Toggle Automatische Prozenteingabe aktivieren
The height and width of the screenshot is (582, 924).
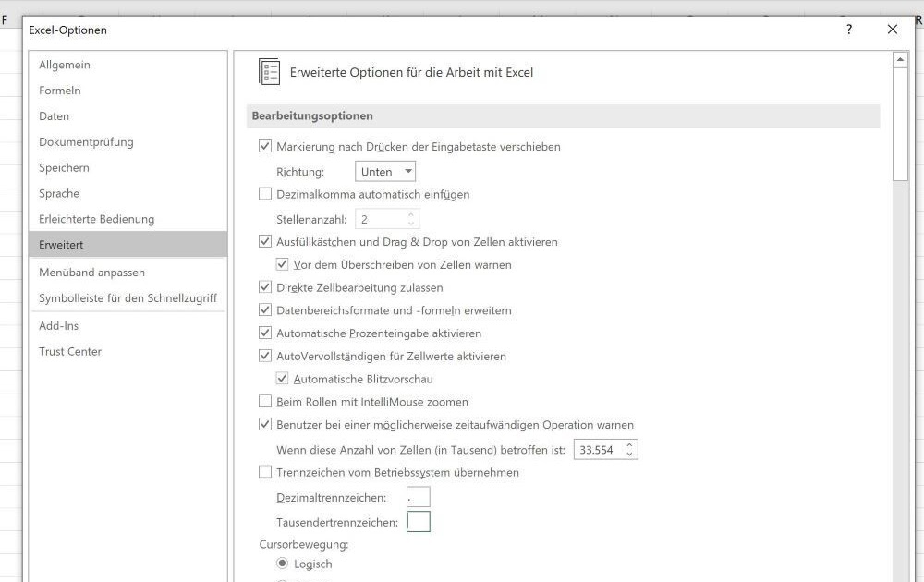tap(265, 333)
